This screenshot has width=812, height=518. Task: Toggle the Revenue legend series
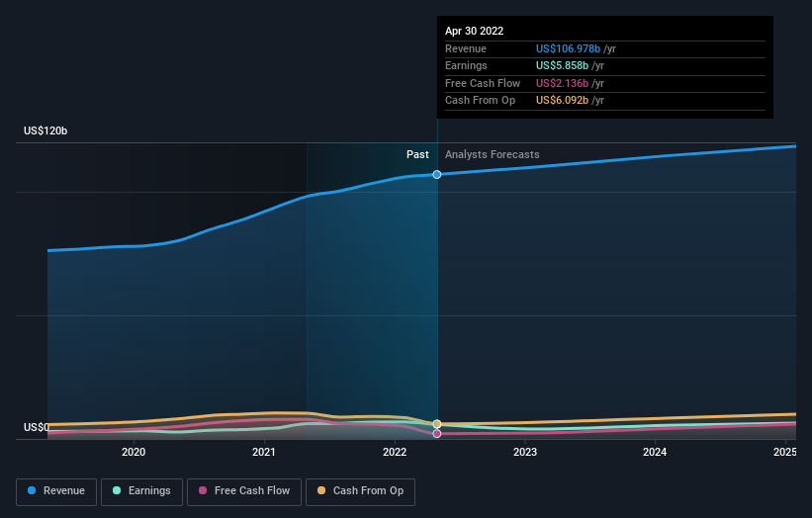click(x=56, y=491)
